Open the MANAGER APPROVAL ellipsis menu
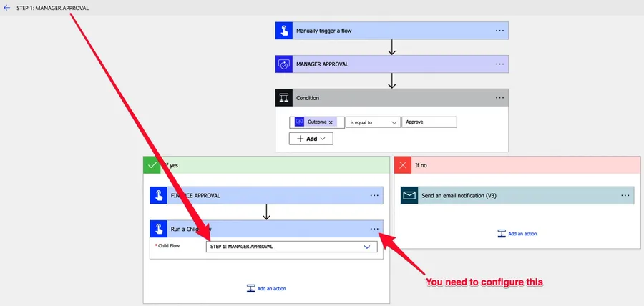The image size is (644, 306). click(x=499, y=64)
